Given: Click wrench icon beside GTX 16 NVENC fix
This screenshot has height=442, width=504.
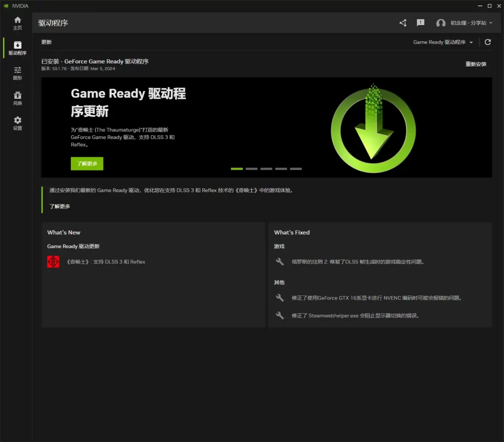Looking at the screenshot, I should click(x=280, y=298).
